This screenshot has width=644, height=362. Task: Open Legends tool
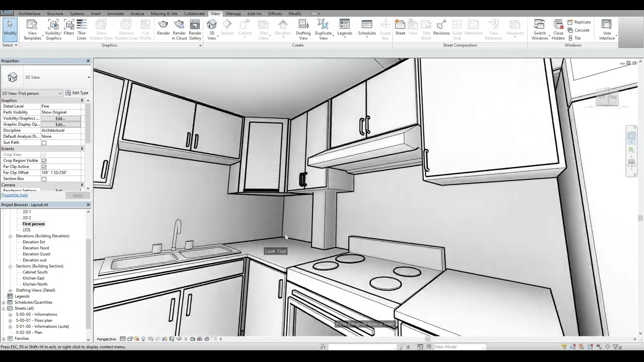(x=345, y=28)
